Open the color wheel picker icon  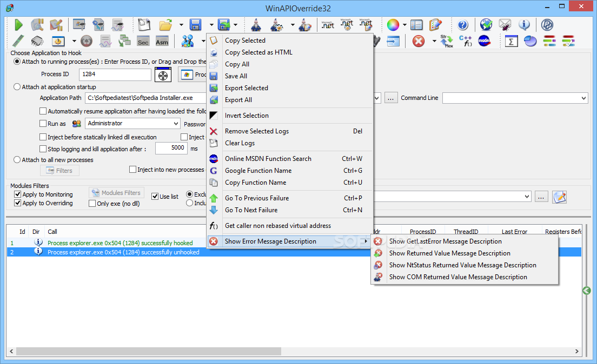393,25
